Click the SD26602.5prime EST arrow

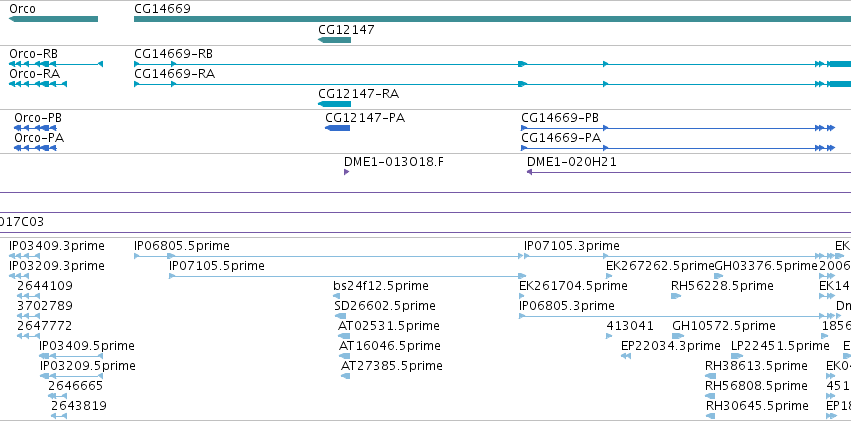coord(340,316)
